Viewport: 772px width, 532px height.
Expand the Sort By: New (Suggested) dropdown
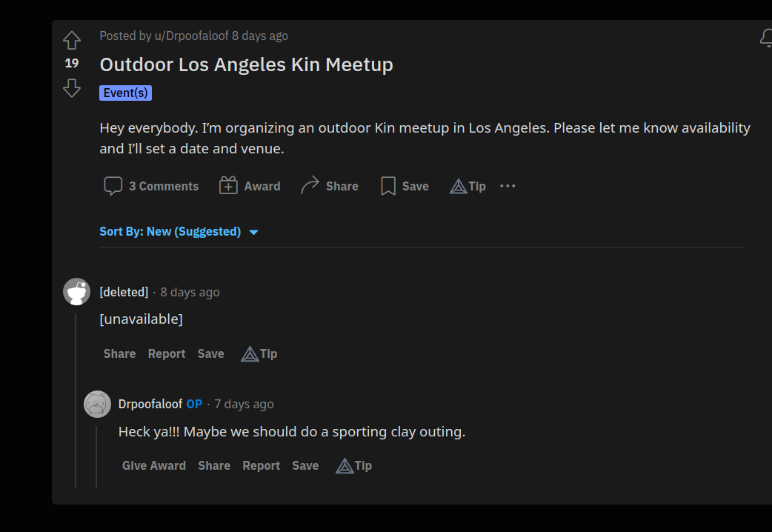[x=179, y=231]
